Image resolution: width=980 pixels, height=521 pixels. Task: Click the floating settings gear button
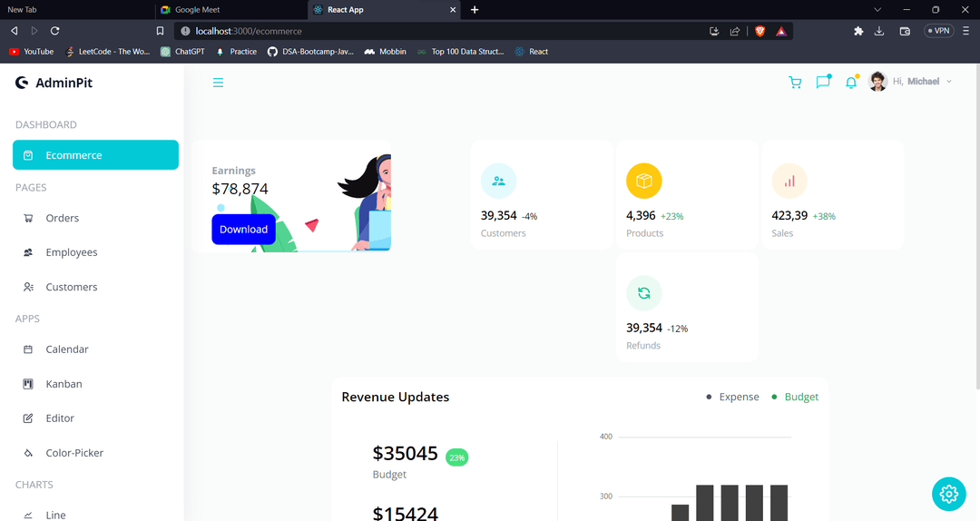click(x=948, y=494)
